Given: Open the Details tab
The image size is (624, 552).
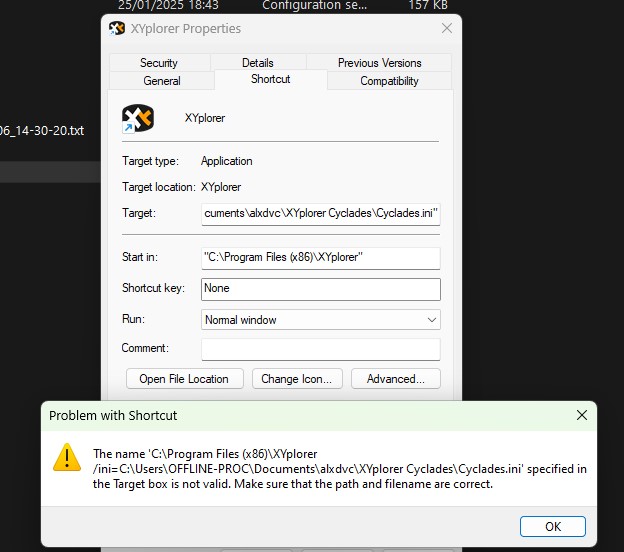Looking at the screenshot, I should 257,62.
